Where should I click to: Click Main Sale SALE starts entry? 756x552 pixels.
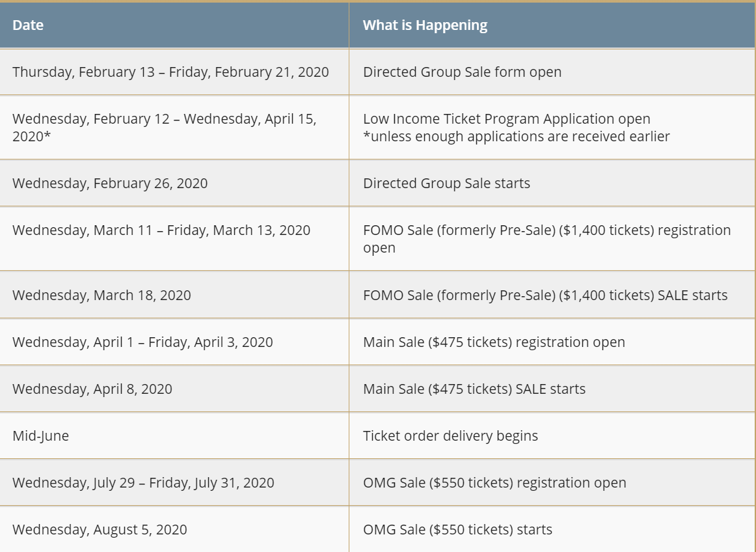pyautogui.click(x=474, y=389)
